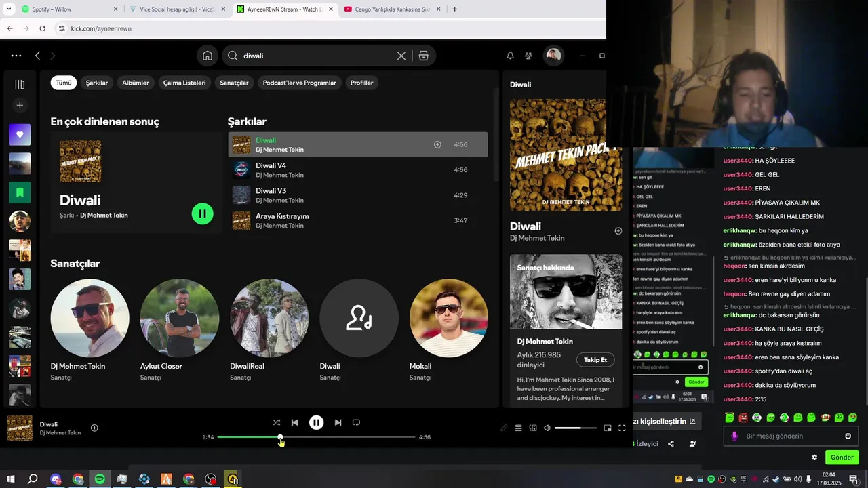Toggle the lyrics microphone icon
The width and height of the screenshot is (868, 488).
(x=504, y=428)
